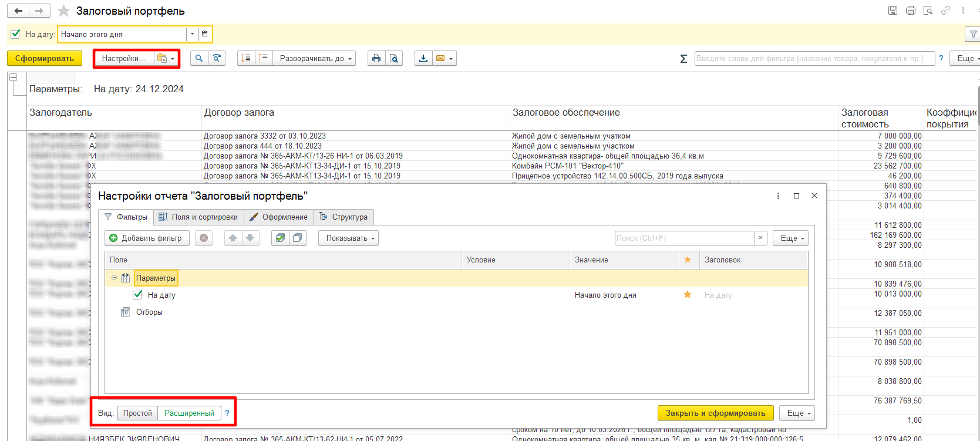Switch view mode to Расширенный
The image size is (980, 441).
pyautogui.click(x=189, y=413)
